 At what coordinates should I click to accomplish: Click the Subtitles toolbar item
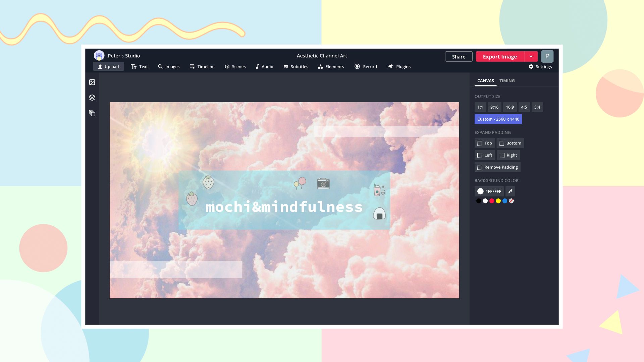click(x=296, y=66)
